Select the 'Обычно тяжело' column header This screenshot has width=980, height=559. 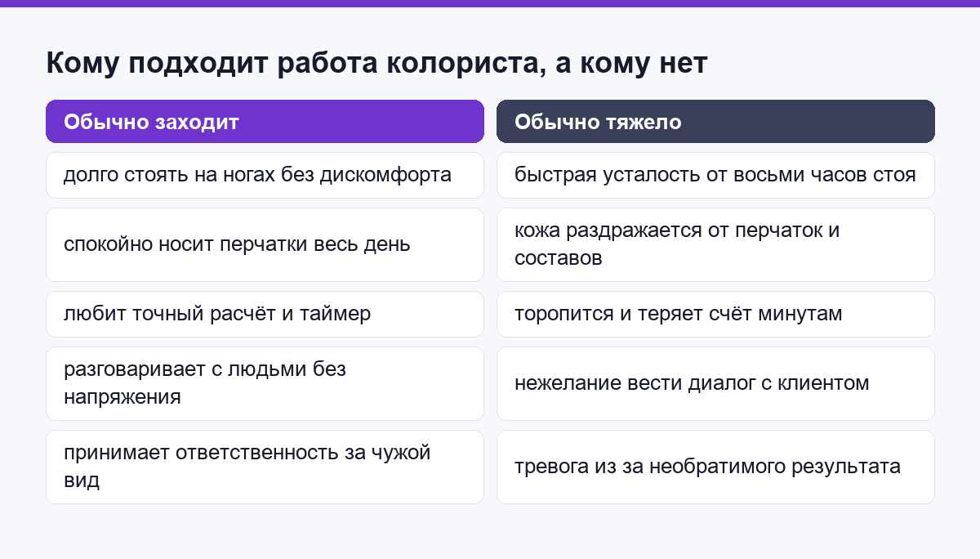click(715, 122)
